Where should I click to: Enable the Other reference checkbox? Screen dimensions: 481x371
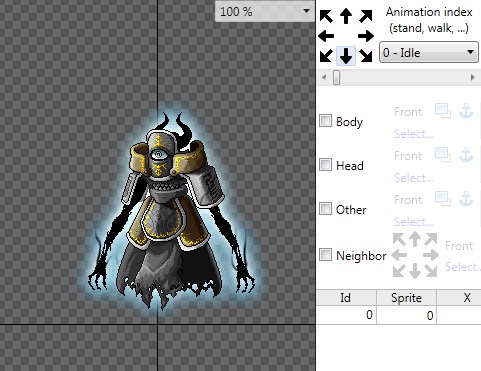[x=325, y=209]
